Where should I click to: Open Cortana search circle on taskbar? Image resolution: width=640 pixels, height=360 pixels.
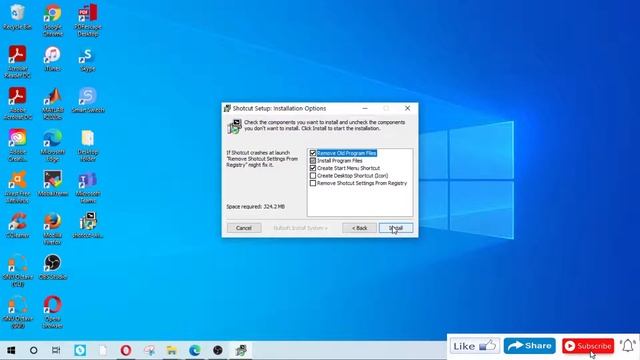coord(33,350)
